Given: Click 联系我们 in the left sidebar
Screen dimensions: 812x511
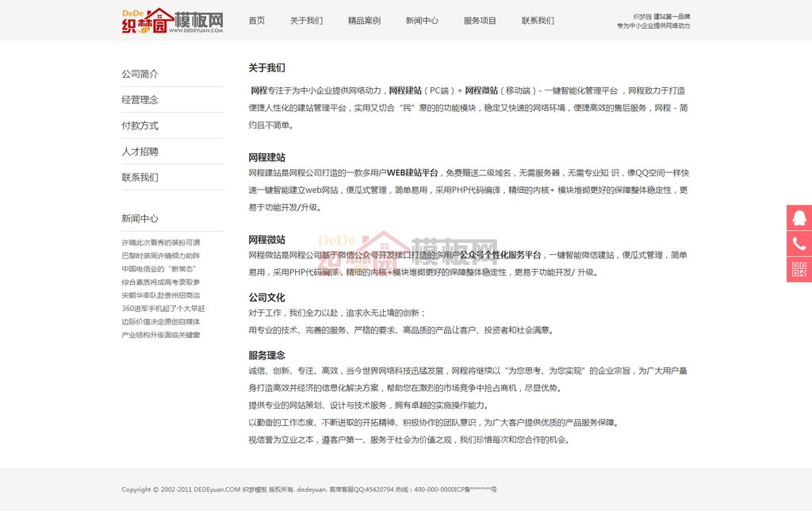Looking at the screenshot, I should point(140,178).
